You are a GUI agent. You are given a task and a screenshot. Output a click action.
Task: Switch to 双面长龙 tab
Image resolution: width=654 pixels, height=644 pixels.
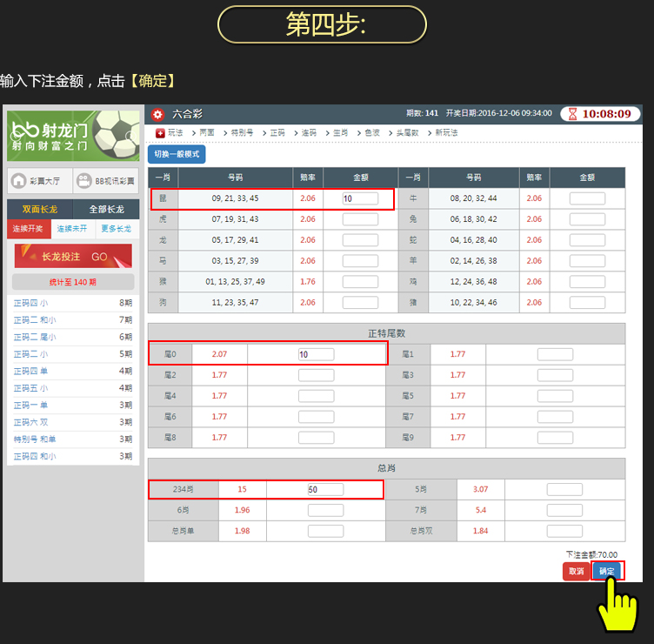[x=40, y=210]
